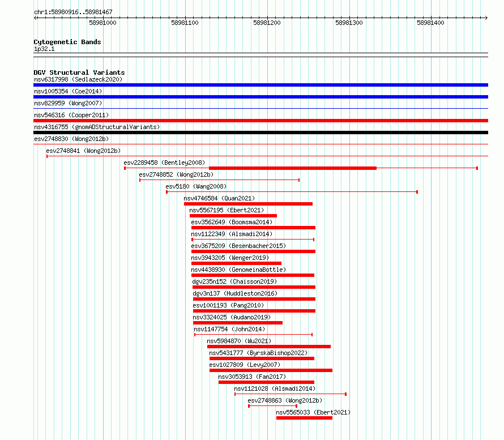Viewport: 504px width, 440px height.
Task: Click the ruler label 58981400
Action: [430, 23]
